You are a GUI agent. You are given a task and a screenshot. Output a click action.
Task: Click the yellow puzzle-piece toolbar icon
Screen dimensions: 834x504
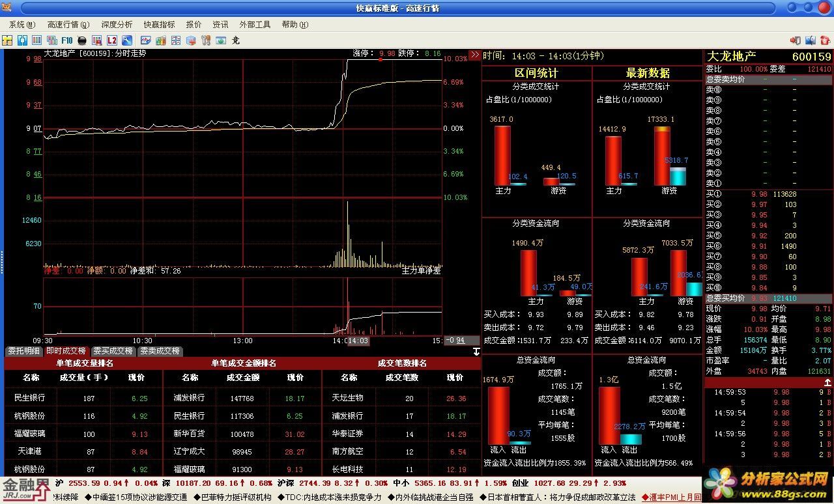point(8,40)
